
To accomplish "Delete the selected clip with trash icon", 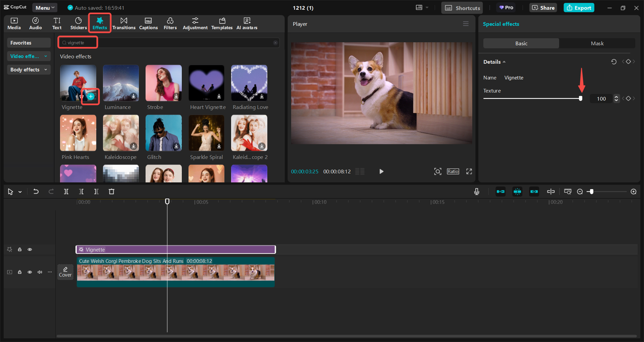I will [x=112, y=192].
